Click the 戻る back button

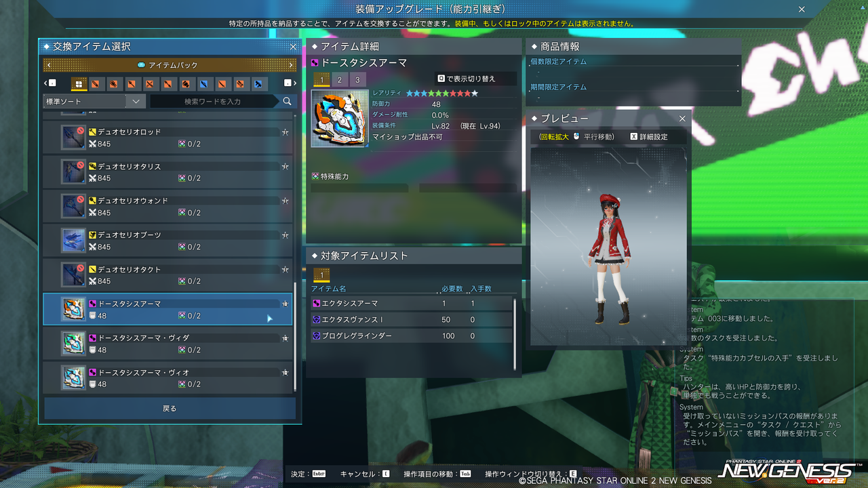click(x=170, y=409)
